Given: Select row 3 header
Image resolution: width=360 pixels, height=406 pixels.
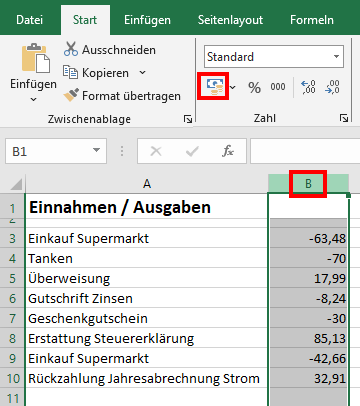Looking at the screenshot, I should [x=12, y=238].
